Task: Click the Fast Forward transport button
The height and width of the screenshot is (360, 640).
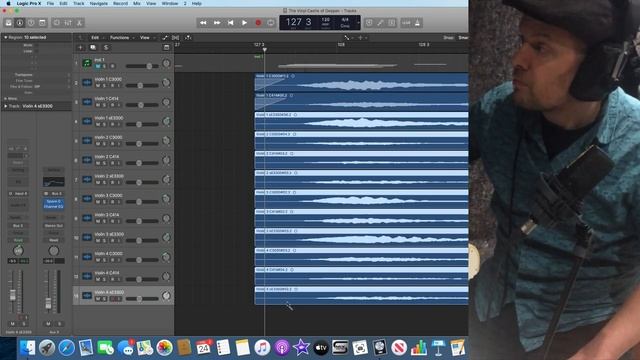Action: [217, 23]
